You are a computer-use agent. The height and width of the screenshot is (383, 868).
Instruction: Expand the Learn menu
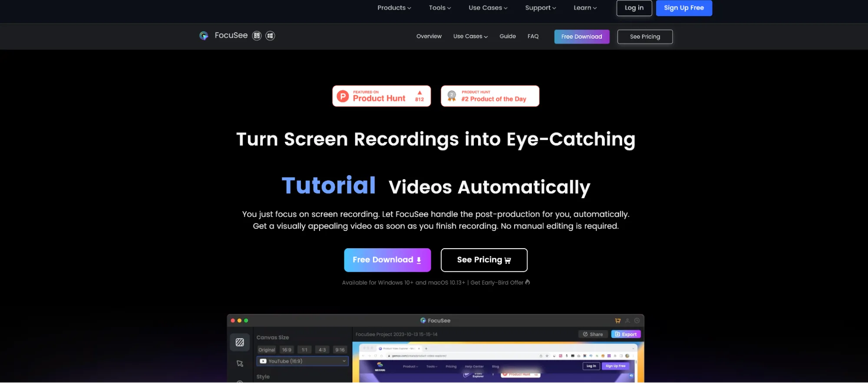pyautogui.click(x=585, y=8)
